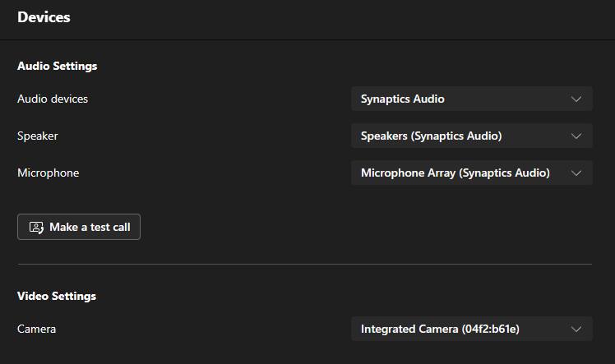The height and width of the screenshot is (364, 615).
Task: Click the divider between audio and video sections
Action: pyautogui.click(x=305, y=264)
